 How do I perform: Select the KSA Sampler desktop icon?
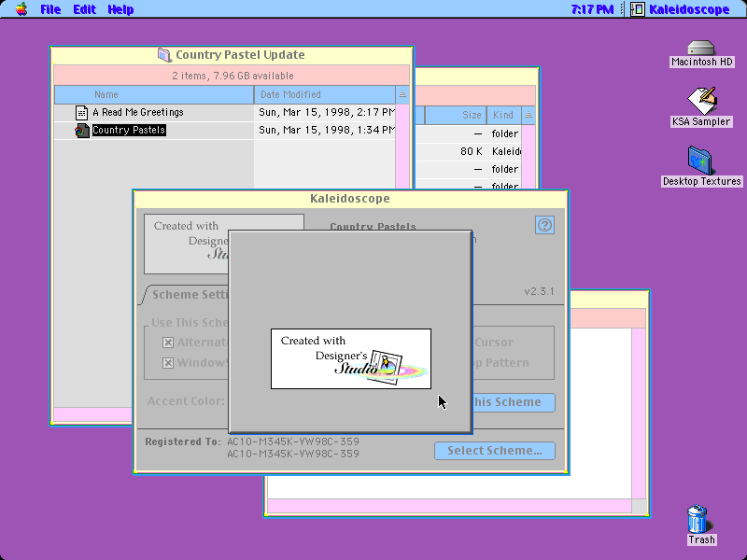(x=701, y=101)
